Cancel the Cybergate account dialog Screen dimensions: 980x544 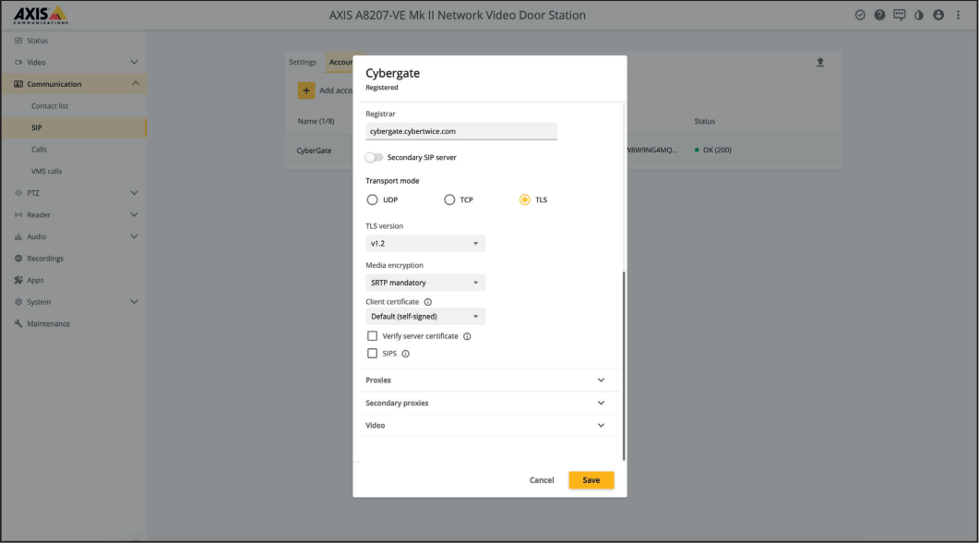pyautogui.click(x=542, y=479)
